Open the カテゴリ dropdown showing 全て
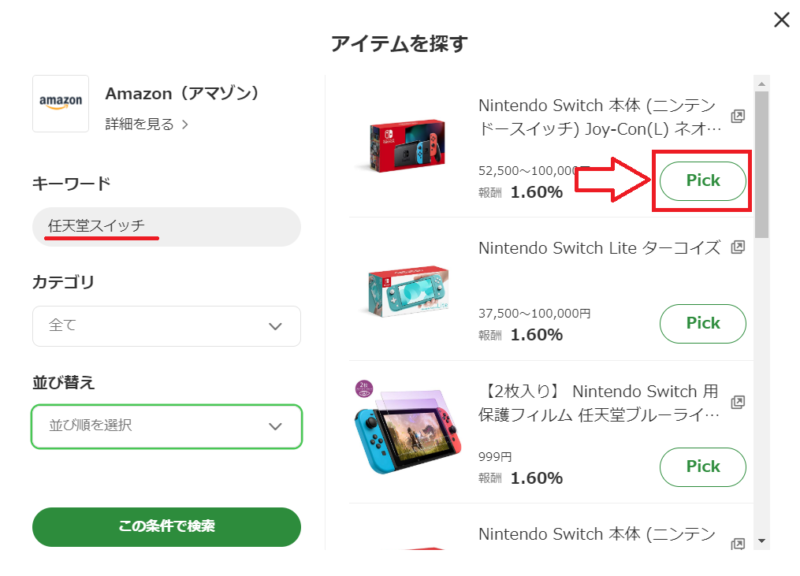800x576 pixels. [x=166, y=326]
